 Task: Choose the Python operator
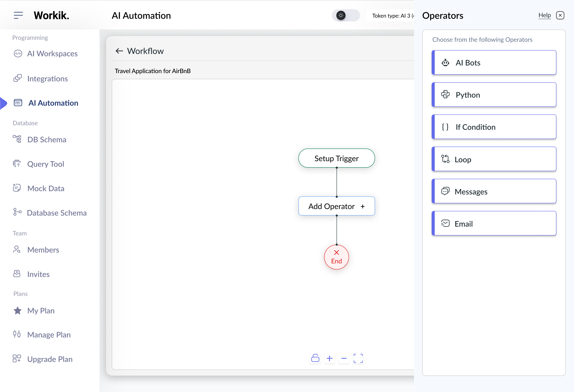click(494, 95)
